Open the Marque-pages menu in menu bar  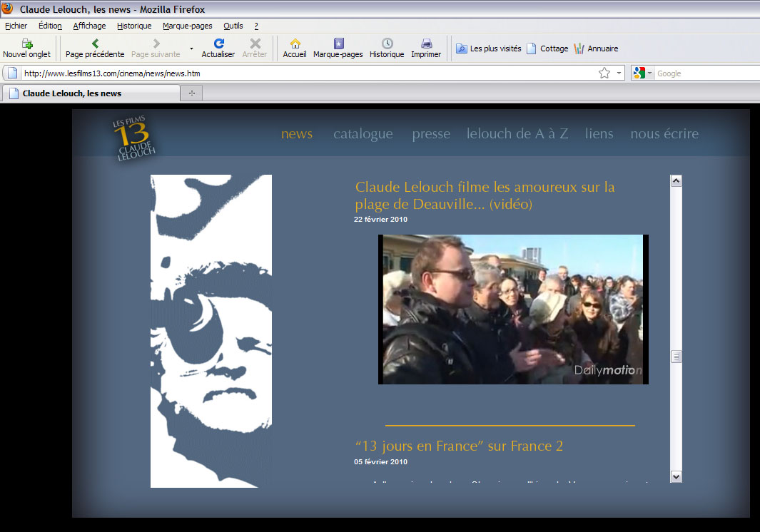(188, 26)
